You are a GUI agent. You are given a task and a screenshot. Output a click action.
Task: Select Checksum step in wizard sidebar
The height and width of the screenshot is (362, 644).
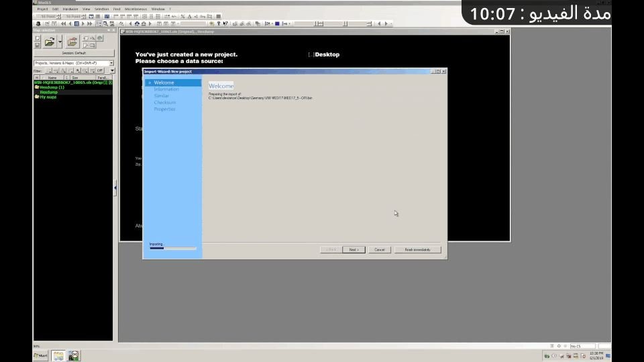pyautogui.click(x=165, y=102)
